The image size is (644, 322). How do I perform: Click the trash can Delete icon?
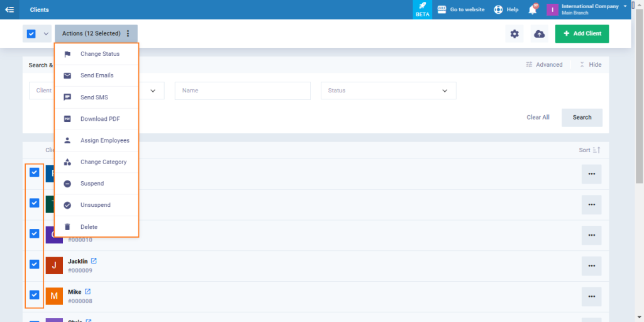coord(67,226)
